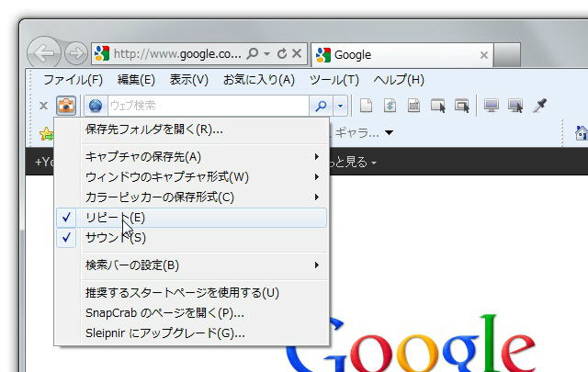Click the SnapCrab camera icon
Viewport: 588px width, 372px height.
point(66,106)
